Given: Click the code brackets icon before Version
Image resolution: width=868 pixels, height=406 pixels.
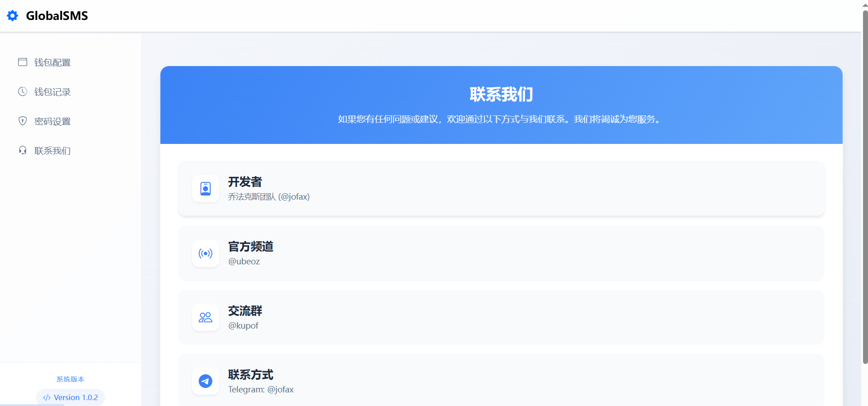Looking at the screenshot, I should (x=47, y=398).
